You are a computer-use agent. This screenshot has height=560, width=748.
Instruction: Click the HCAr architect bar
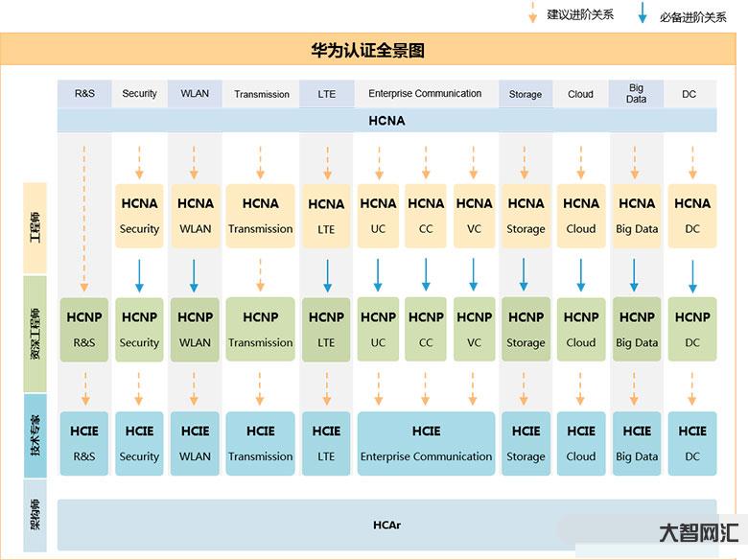tap(386, 525)
